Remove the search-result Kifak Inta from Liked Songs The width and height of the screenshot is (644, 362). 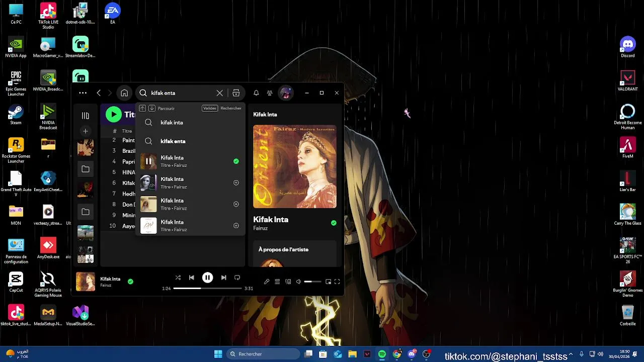(236, 161)
